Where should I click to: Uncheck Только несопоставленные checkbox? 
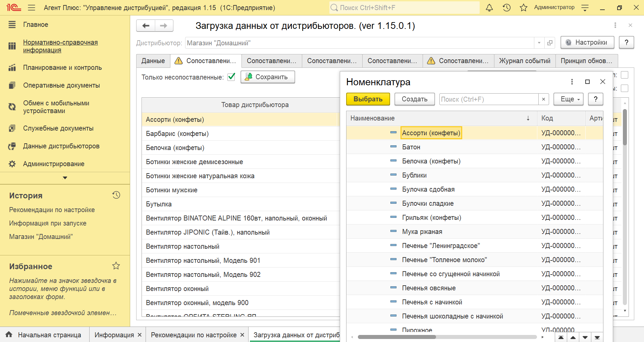(x=231, y=77)
